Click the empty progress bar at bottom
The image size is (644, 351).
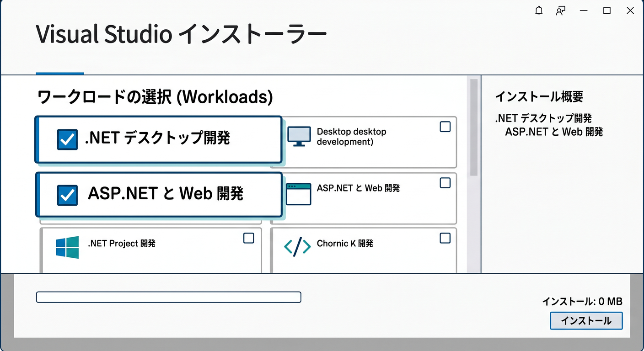pyautogui.click(x=168, y=297)
